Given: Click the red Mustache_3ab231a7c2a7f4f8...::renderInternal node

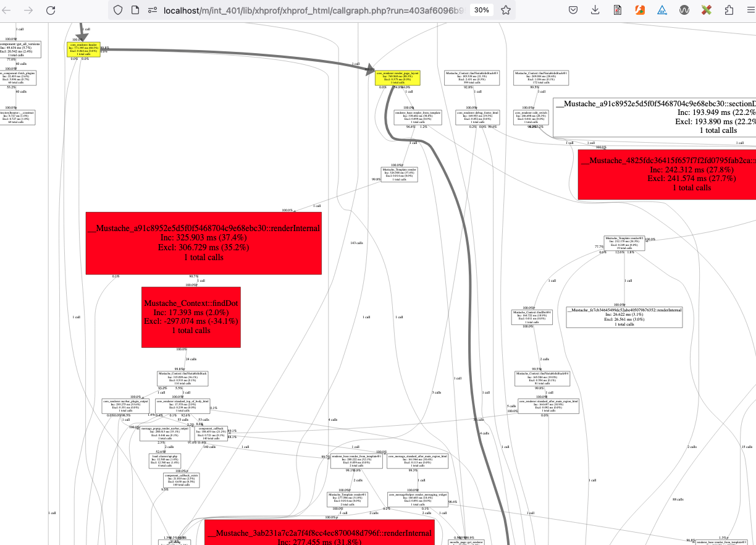Looking at the screenshot, I should [319, 532].
